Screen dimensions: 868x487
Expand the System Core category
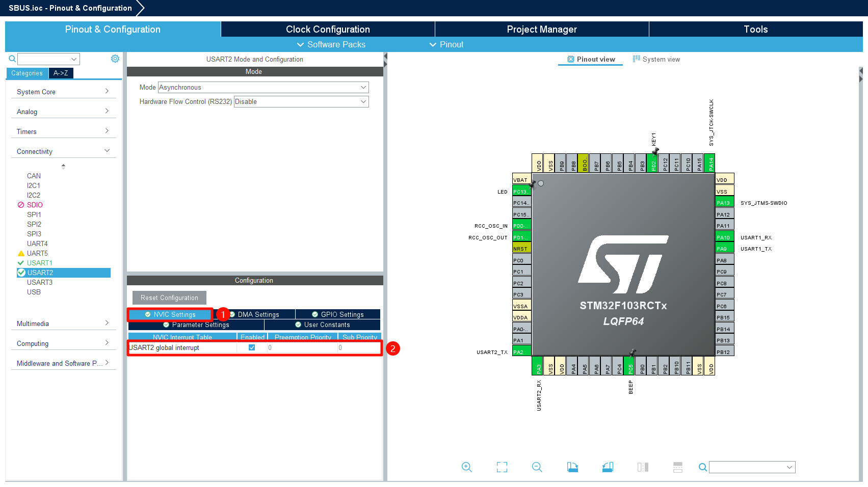[x=63, y=92]
